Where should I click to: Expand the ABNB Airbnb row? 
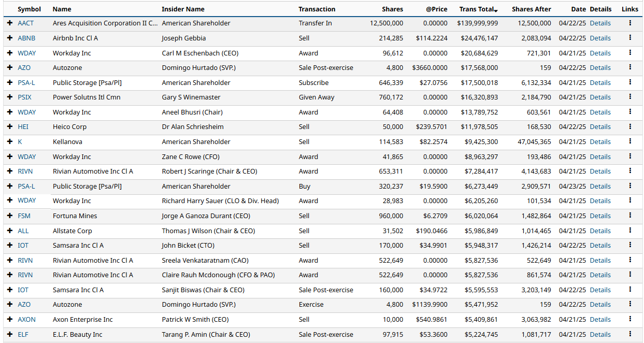coord(10,38)
